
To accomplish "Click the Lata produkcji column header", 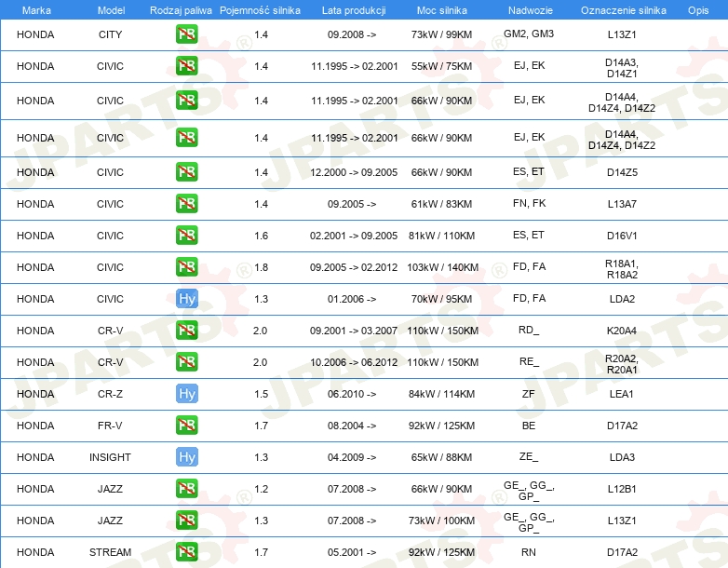I will [354, 10].
